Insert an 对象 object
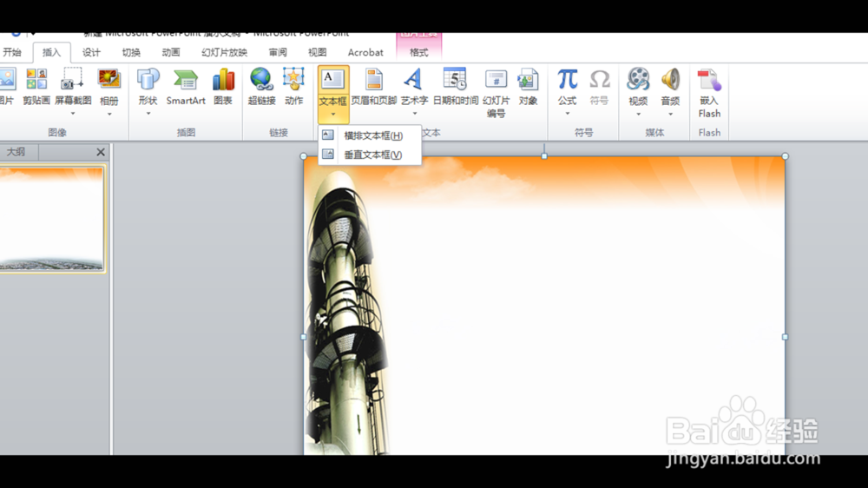This screenshot has width=868, height=488. pyautogui.click(x=528, y=87)
